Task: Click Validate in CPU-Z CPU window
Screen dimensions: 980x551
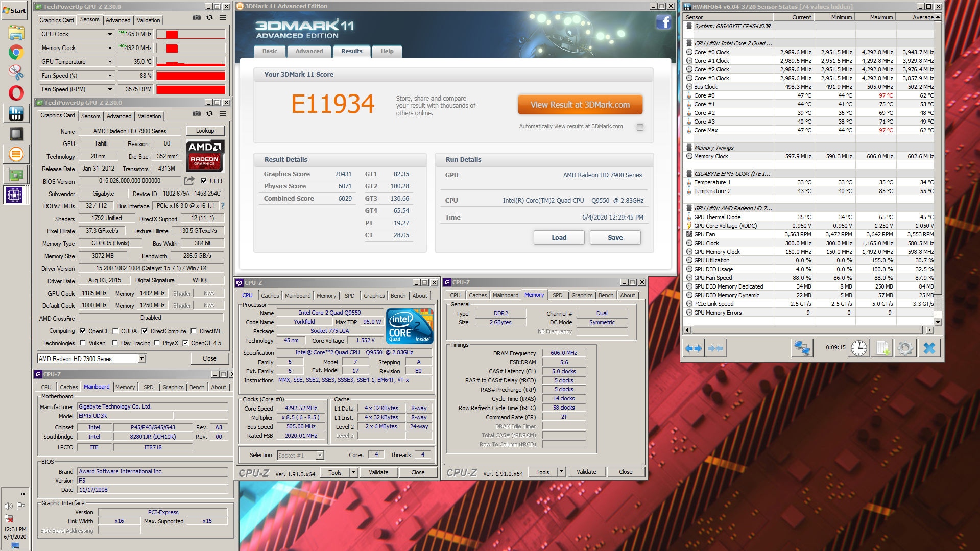Action: [x=378, y=473]
